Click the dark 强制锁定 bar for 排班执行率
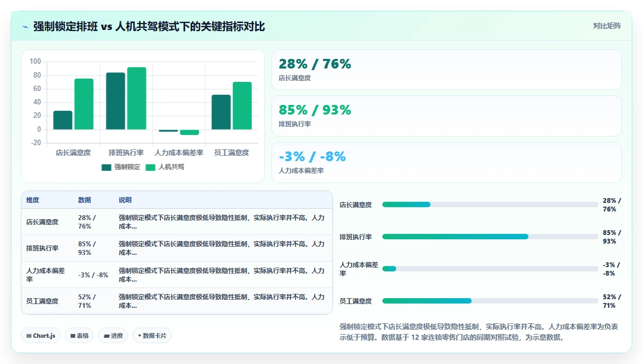The height and width of the screenshot is (364, 643). (116, 101)
